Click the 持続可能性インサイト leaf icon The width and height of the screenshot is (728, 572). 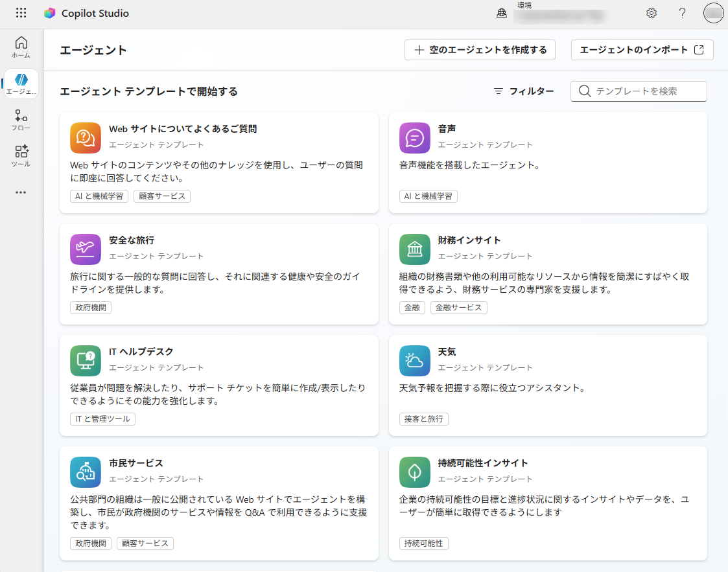click(415, 472)
